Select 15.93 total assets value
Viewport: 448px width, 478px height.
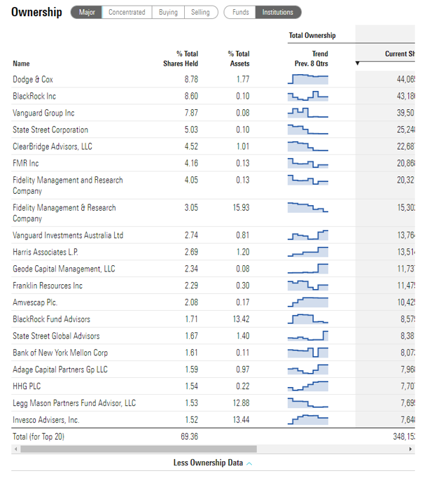pos(241,207)
